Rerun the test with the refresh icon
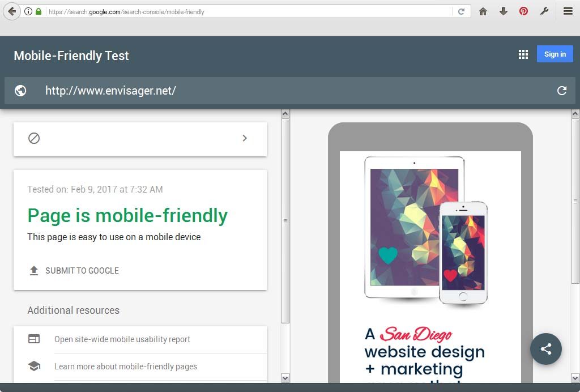Screen dimensions: 580x392 (562, 91)
